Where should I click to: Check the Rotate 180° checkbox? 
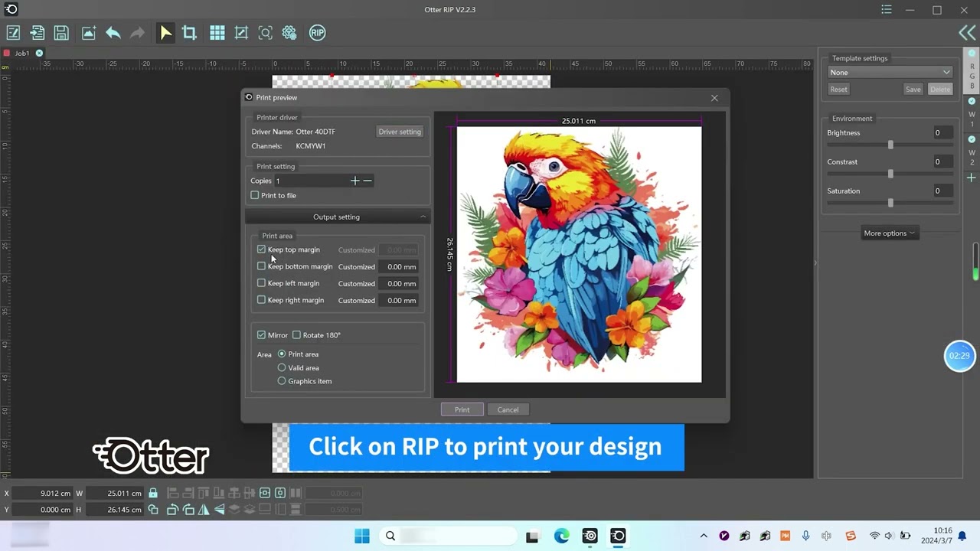click(x=296, y=335)
